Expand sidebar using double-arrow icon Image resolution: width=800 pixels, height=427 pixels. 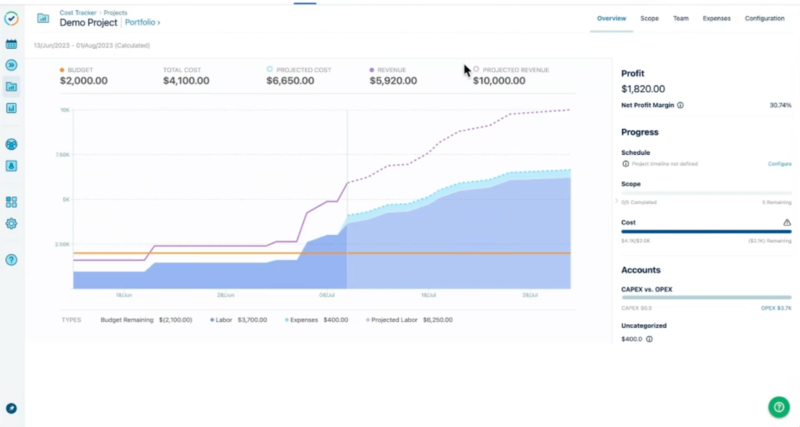pos(11,65)
